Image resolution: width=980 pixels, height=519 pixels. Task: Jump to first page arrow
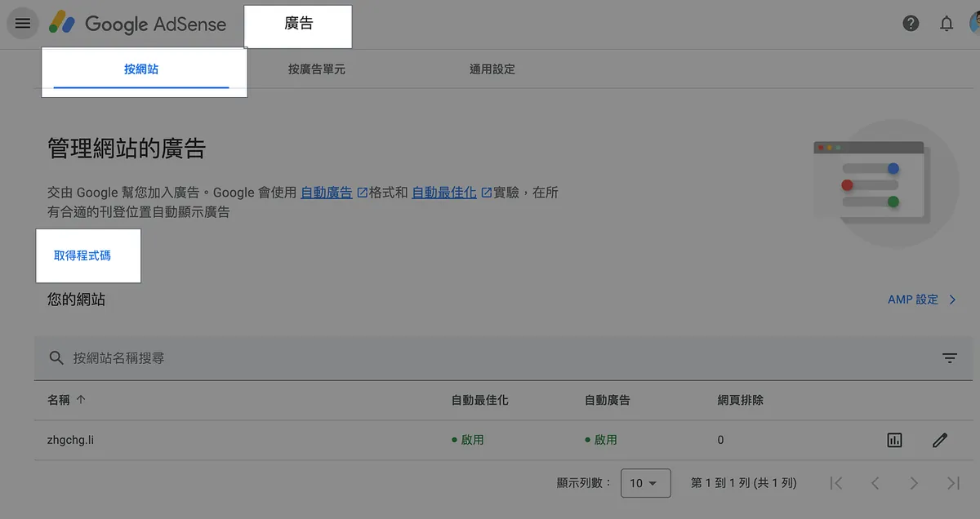pyautogui.click(x=835, y=483)
